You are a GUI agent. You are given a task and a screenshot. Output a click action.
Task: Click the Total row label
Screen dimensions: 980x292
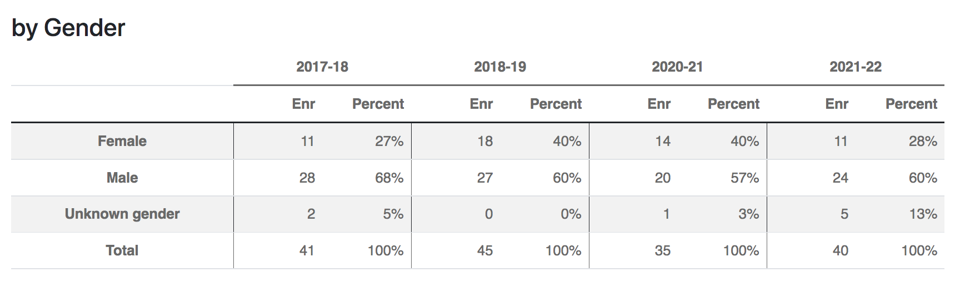[122, 250]
